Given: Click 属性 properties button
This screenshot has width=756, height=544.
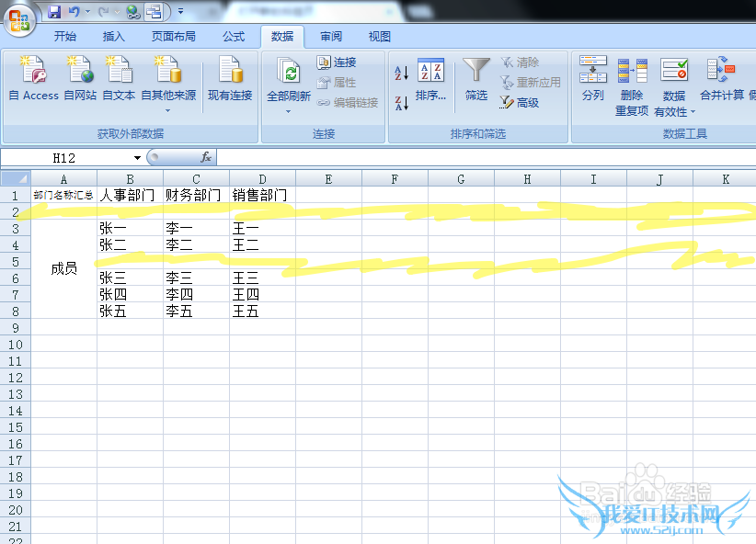Looking at the screenshot, I should (x=337, y=83).
